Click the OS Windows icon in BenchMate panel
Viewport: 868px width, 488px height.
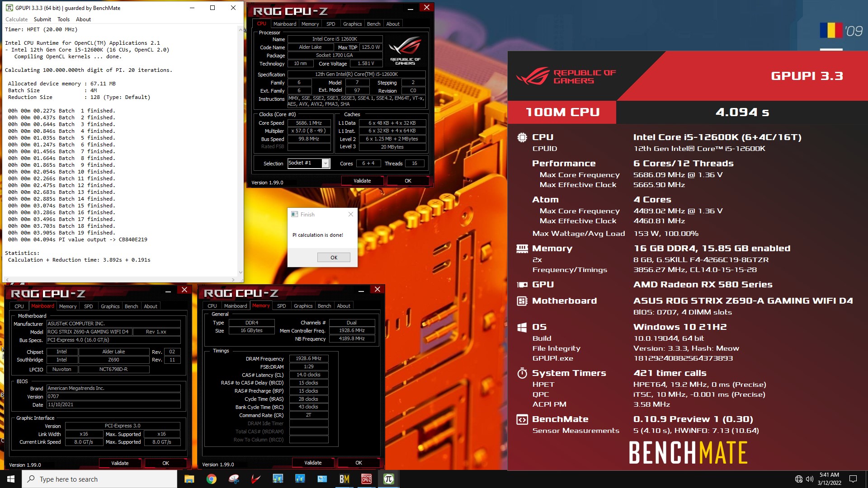(522, 327)
